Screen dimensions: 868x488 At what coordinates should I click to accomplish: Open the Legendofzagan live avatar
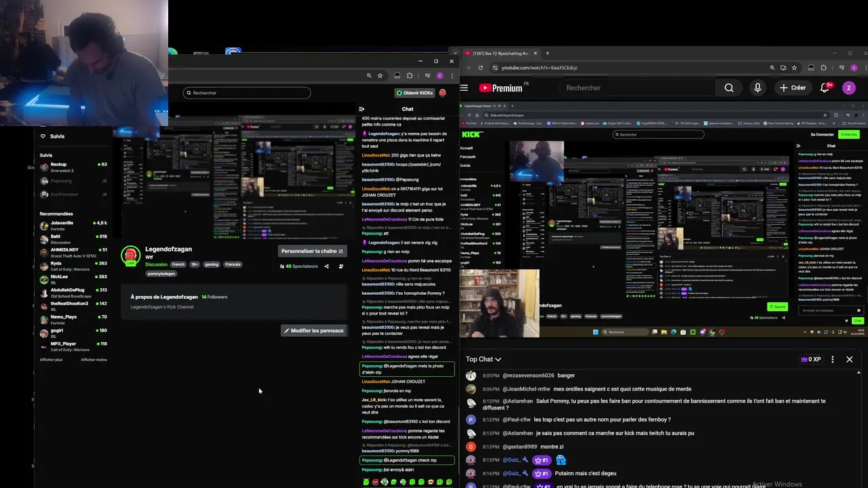(x=130, y=256)
